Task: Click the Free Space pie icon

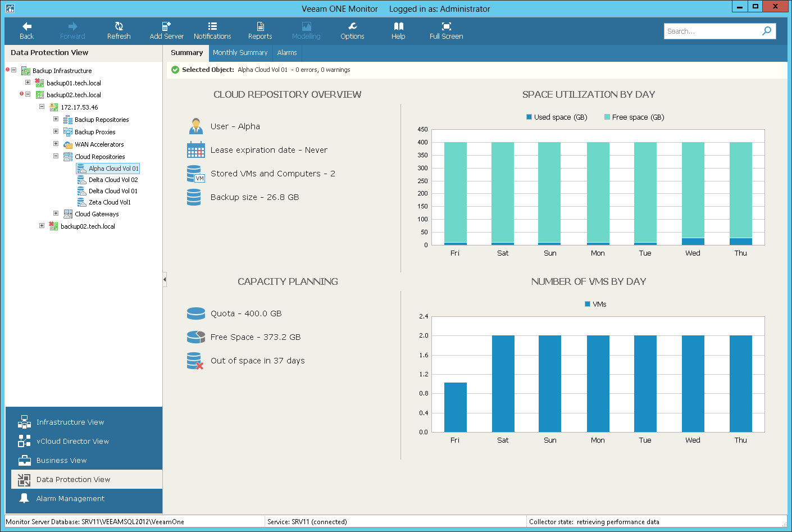Action: point(195,337)
